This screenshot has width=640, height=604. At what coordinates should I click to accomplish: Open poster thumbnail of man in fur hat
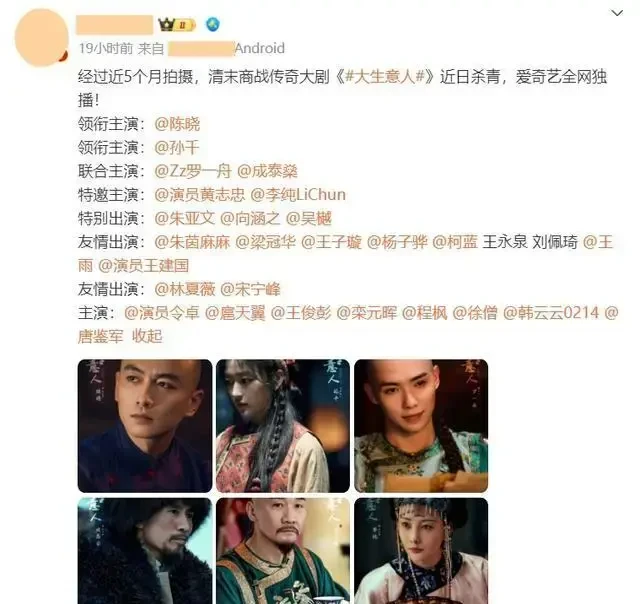point(145,551)
